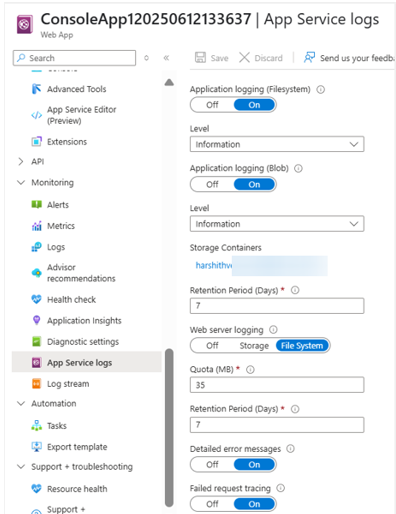
Task: Click the Advanced Tools icon
Action: click(36, 89)
